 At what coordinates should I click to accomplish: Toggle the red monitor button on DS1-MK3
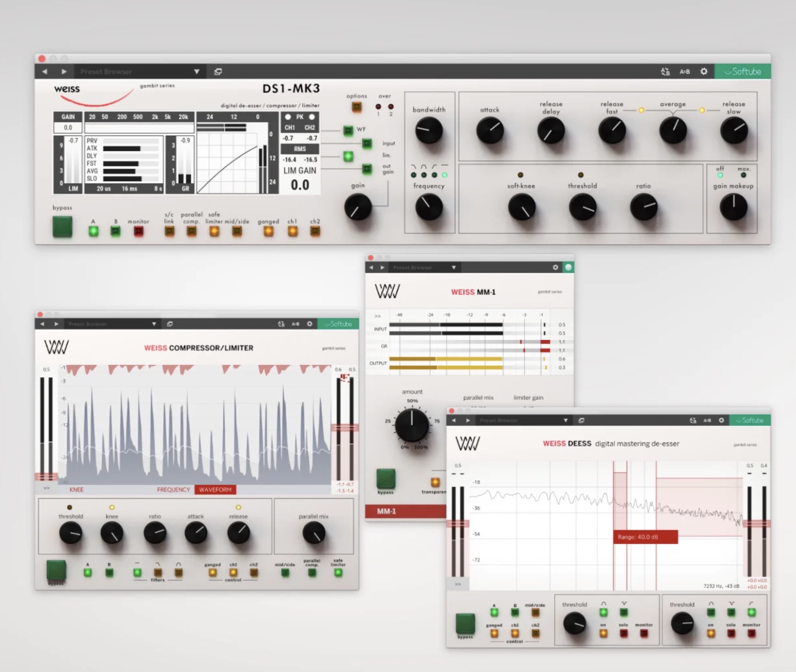tap(139, 232)
